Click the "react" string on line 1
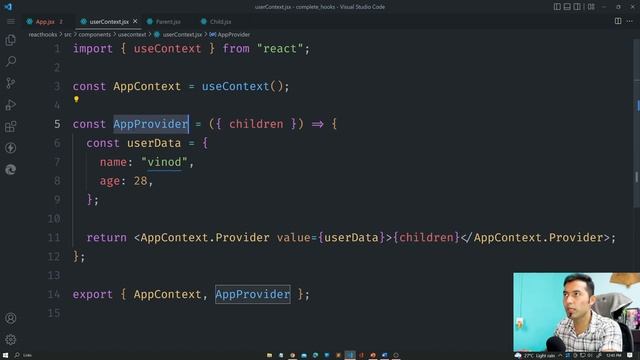 [x=280, y=49]
